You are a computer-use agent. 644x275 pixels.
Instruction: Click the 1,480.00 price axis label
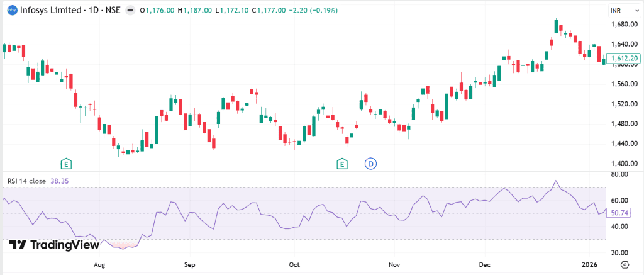[624, 124]
